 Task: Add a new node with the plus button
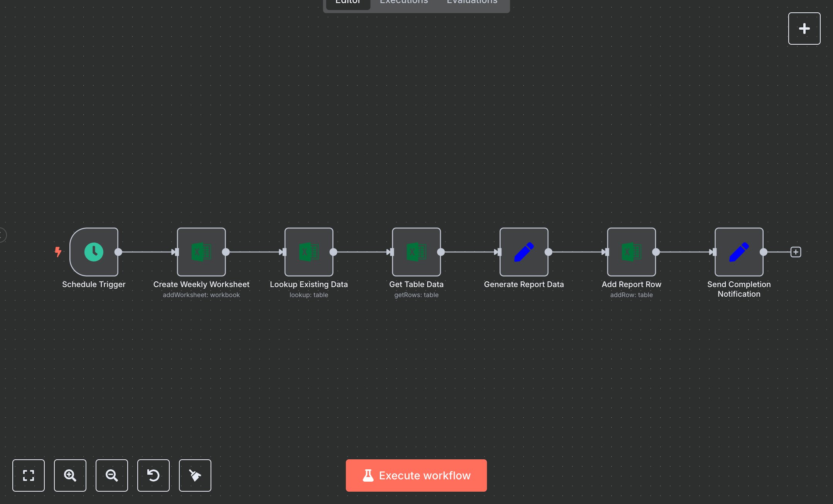click(x=804, y=28)
